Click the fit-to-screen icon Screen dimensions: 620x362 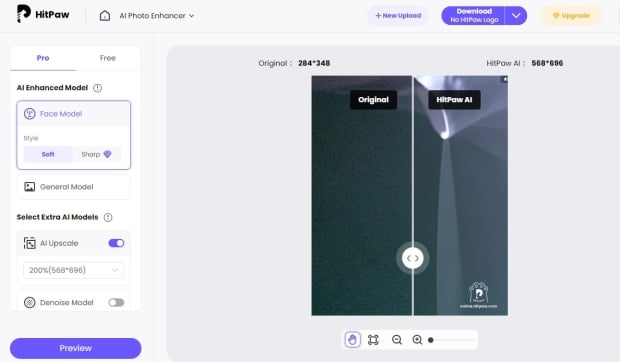[x=373, y=340]
